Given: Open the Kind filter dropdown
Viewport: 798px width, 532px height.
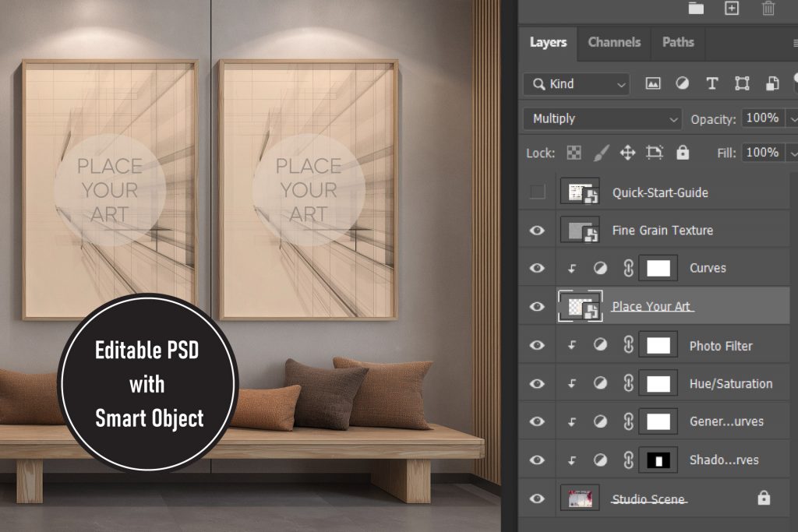Looking at the screenshot, I should (577, 84).
